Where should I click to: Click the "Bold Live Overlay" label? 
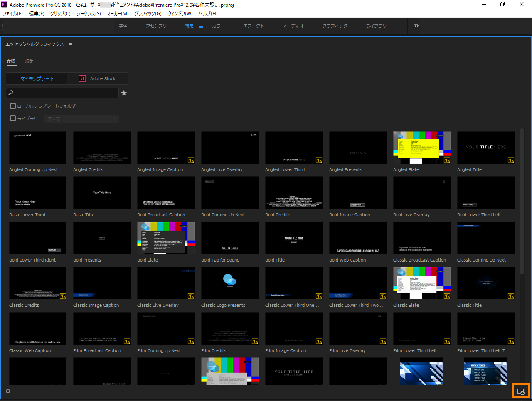coord(411,215)
